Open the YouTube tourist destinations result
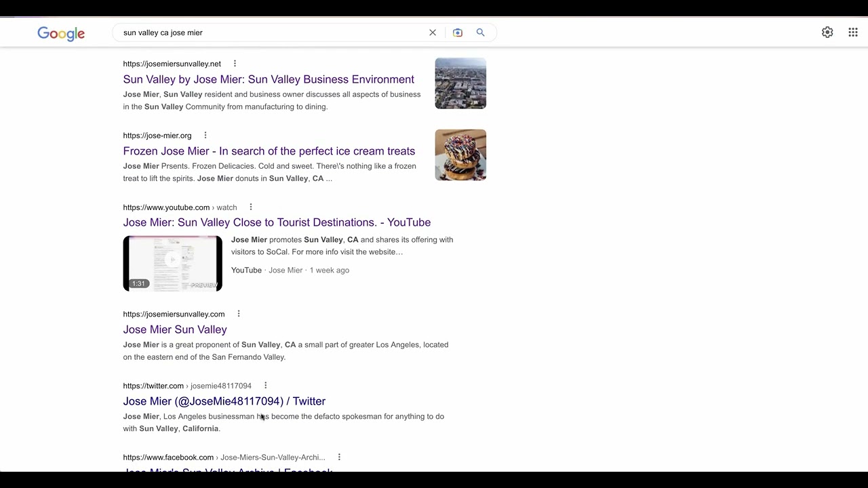This screenshot has height=488, width=868. click(277, 222)
